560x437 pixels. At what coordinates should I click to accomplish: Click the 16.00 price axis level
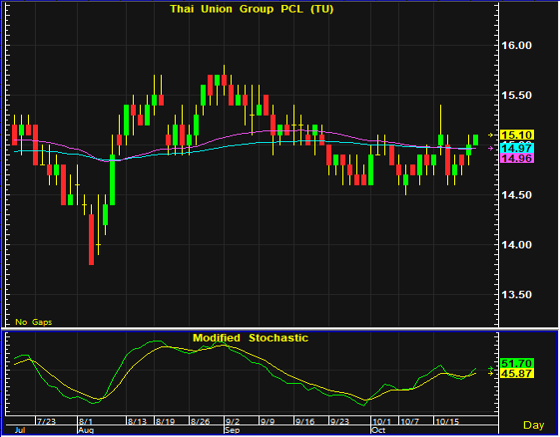[516, 45]
